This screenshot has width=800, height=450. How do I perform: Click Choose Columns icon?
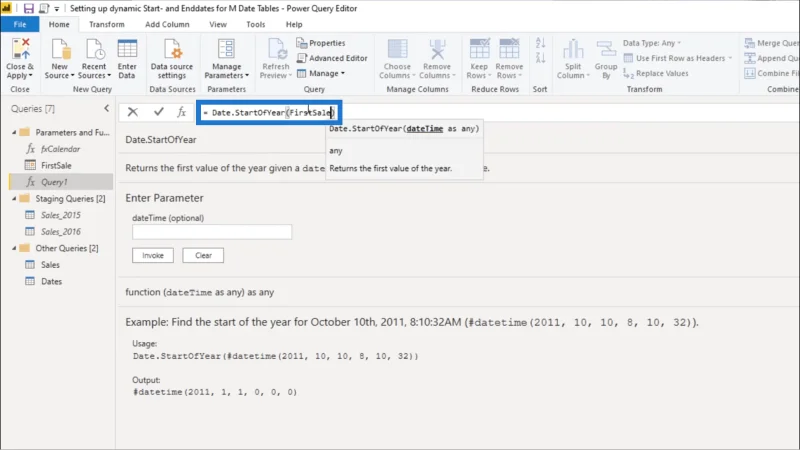tap(397, 49)
